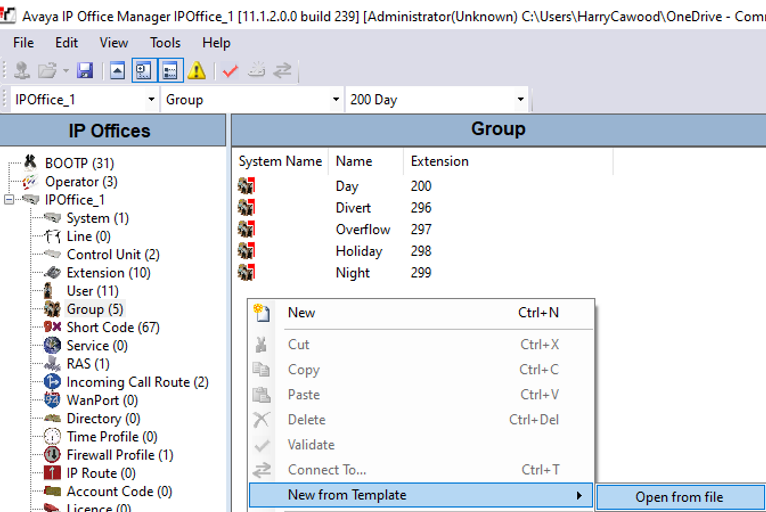Image resolution: width=766 pixels, height=512 pixels.
Task: Click the open configuration from system toolbar icon
Action: [21, 71]
